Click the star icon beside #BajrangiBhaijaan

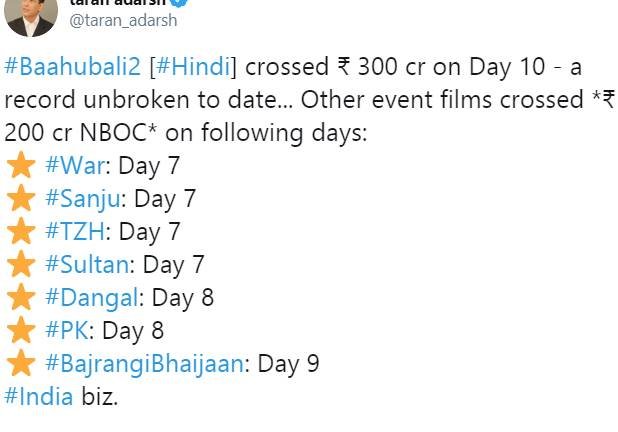21,363
